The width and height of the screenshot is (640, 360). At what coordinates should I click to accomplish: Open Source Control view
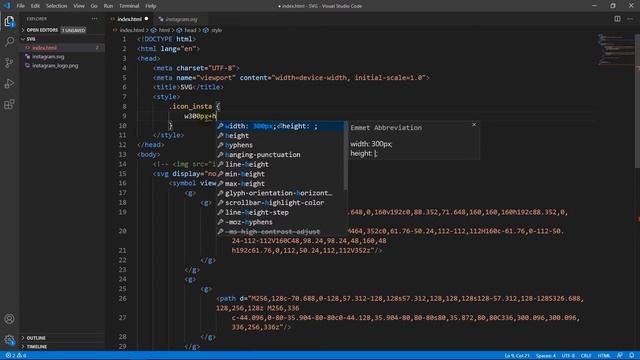coord(9,62)
